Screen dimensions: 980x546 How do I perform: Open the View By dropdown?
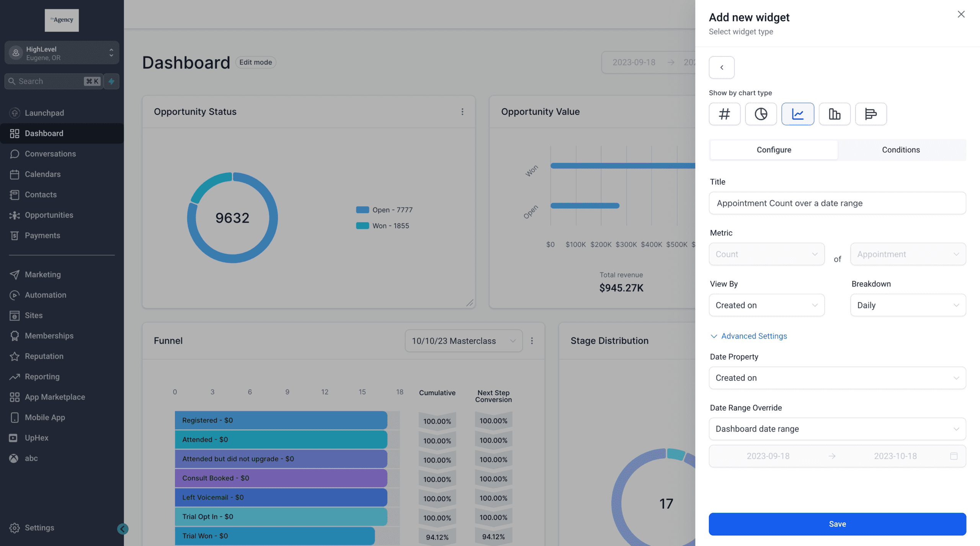click(x=766, y=305)
